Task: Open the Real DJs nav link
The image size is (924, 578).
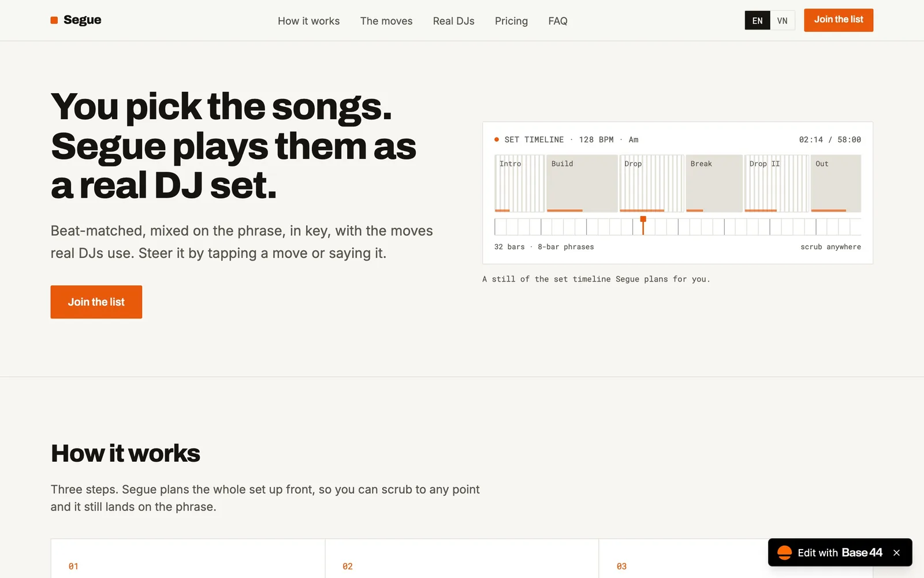Action: pos(453,21)
